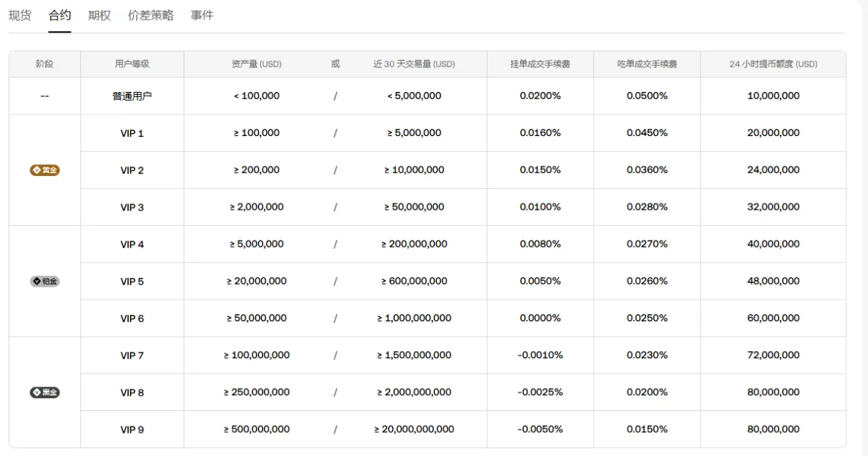
Task: Select the VIP 3 level cell
Action: click(x=132, y=207)
